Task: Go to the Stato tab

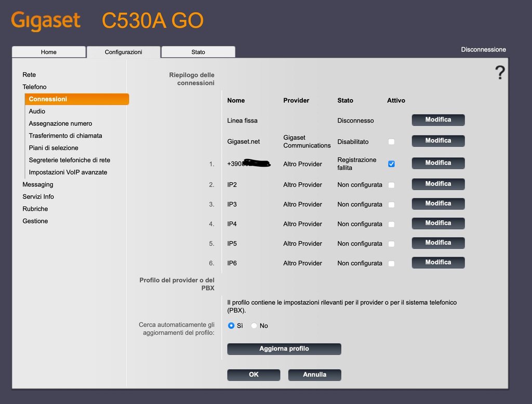Action: coord(198,52)
